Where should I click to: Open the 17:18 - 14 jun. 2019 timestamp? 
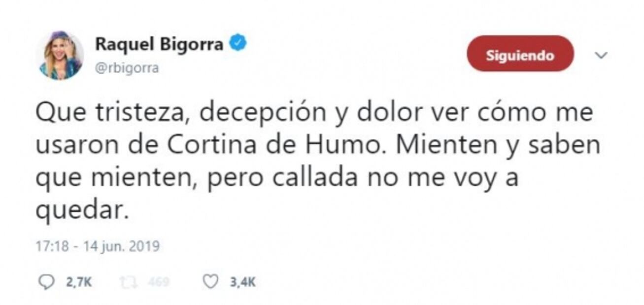pos(98,245)
